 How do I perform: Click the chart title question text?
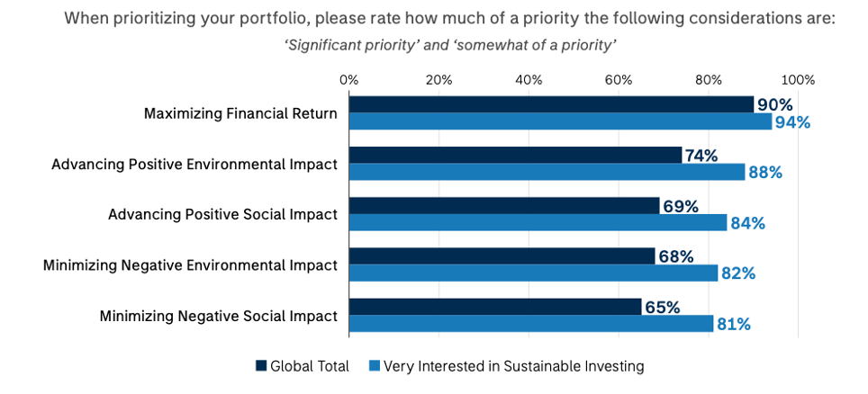(x=450, y=20)
